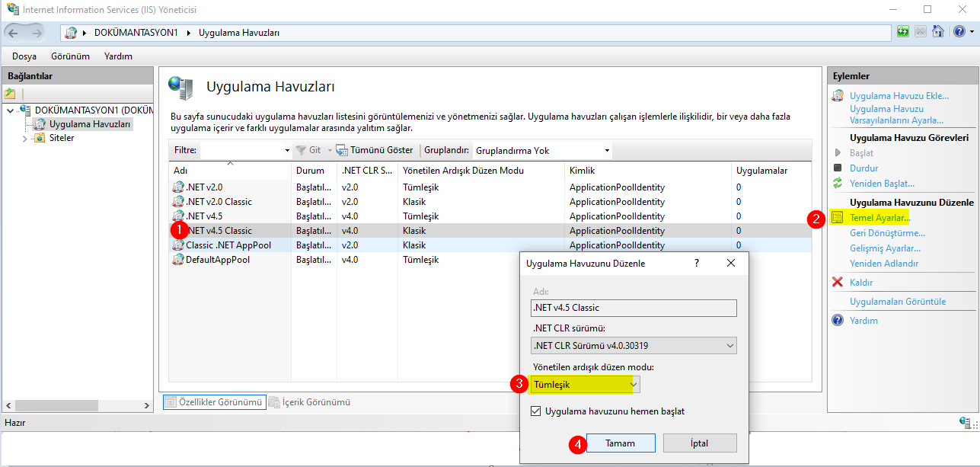Click the İçerik Görünümü icon
This screenshot has width=980, height=467.
tap(274, 402)
